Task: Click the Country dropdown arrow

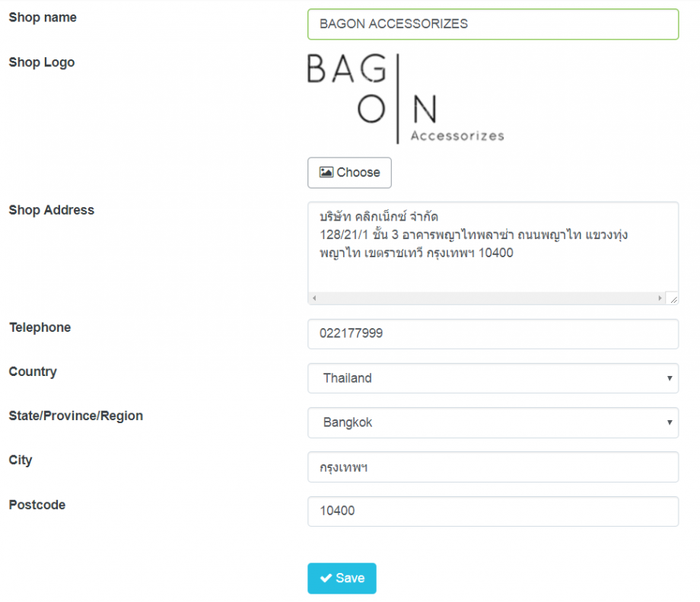Action: (669, 378)
